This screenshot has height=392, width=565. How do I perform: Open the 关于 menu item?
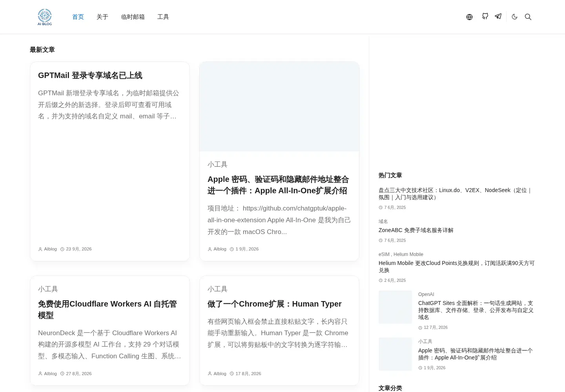(102, 17)
